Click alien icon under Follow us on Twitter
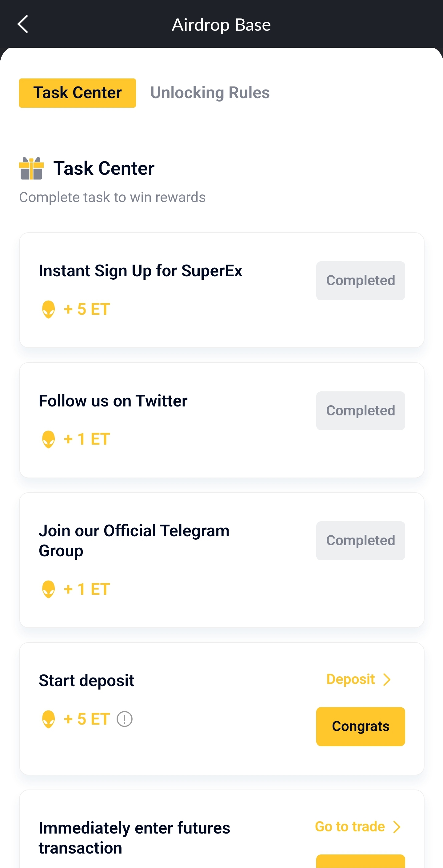The height and width of the screenshot is (868, 443). click(49, 439)
